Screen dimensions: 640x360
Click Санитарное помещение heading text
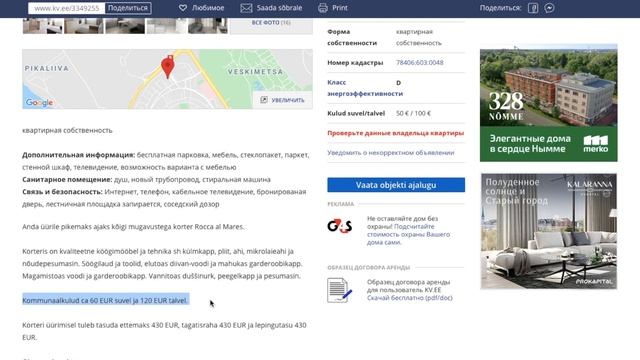point(67,179)
